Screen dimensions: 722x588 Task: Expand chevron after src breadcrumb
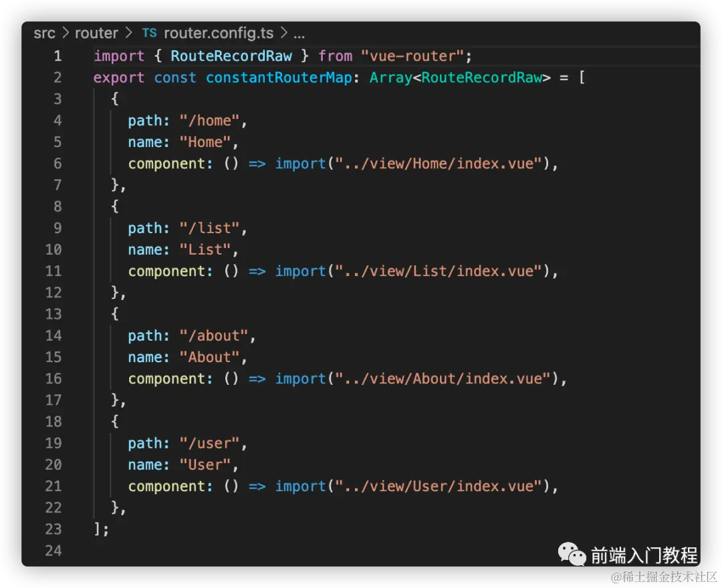point(66,33)
